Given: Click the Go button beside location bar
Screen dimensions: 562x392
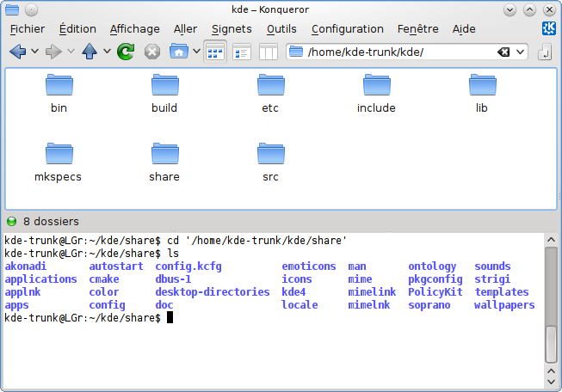Looking at the screenshot, I should pos(544,52).
